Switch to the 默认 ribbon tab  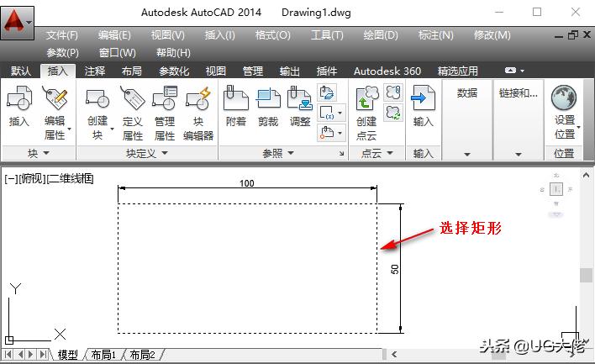coord(21,71)
